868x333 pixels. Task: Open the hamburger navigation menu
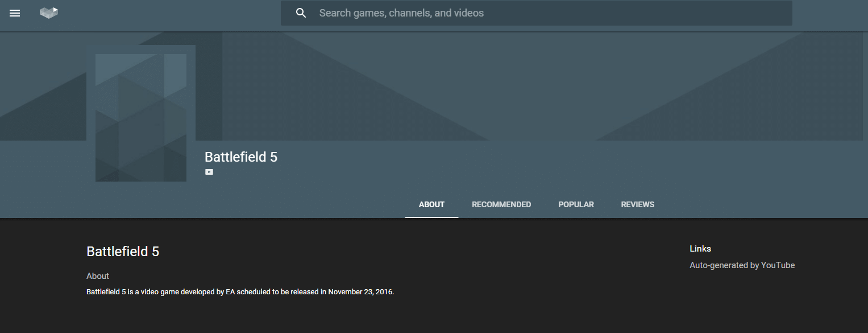pos(15,13)
